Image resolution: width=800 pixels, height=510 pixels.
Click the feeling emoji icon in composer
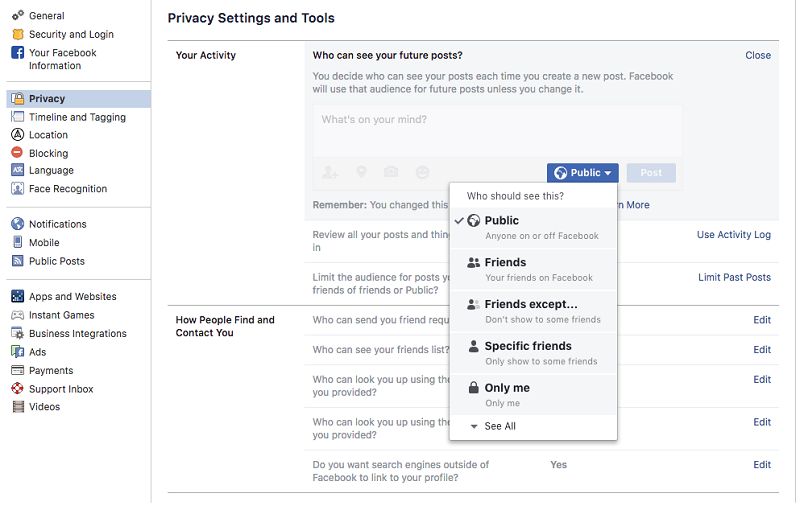click(x=422, y=173)
